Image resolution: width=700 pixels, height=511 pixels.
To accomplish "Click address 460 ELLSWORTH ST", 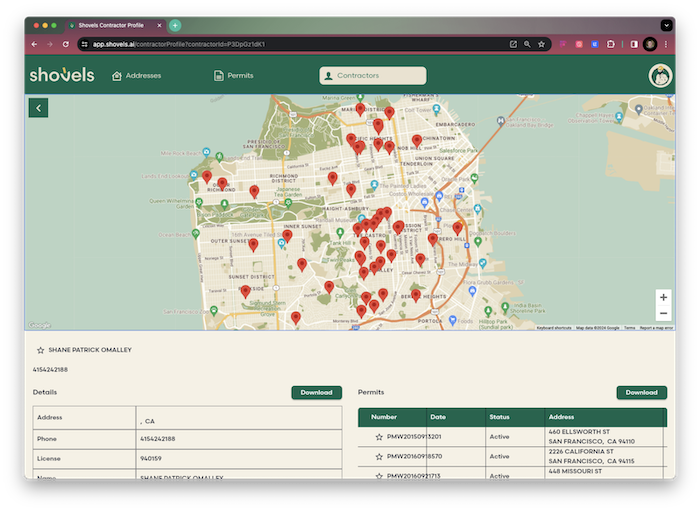I will point(579,432).
